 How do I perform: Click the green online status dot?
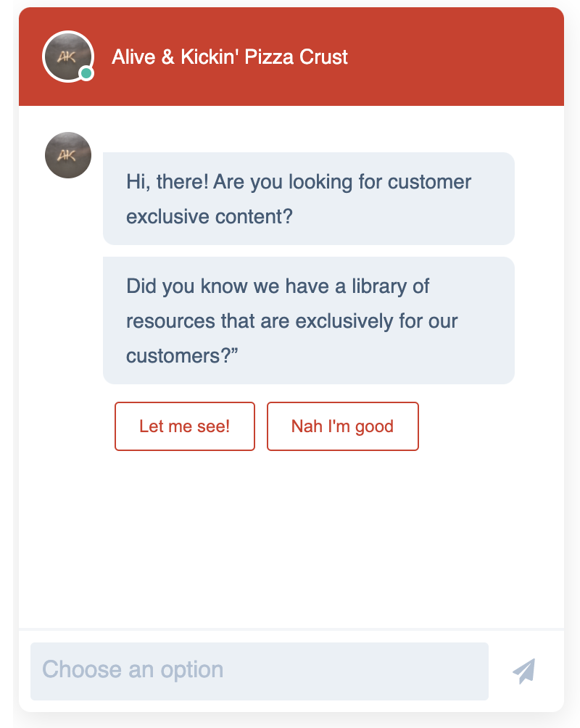point(86,73)
